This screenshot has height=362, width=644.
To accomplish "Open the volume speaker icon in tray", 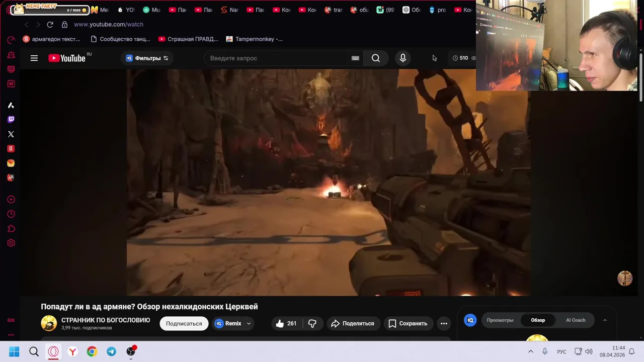I will coord(589,351).
